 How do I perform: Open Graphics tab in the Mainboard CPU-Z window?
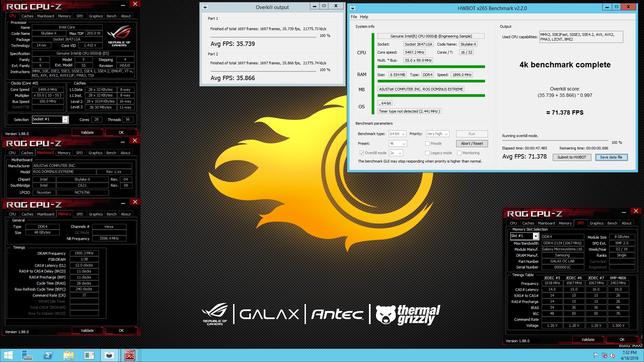(x=95, y=153)
